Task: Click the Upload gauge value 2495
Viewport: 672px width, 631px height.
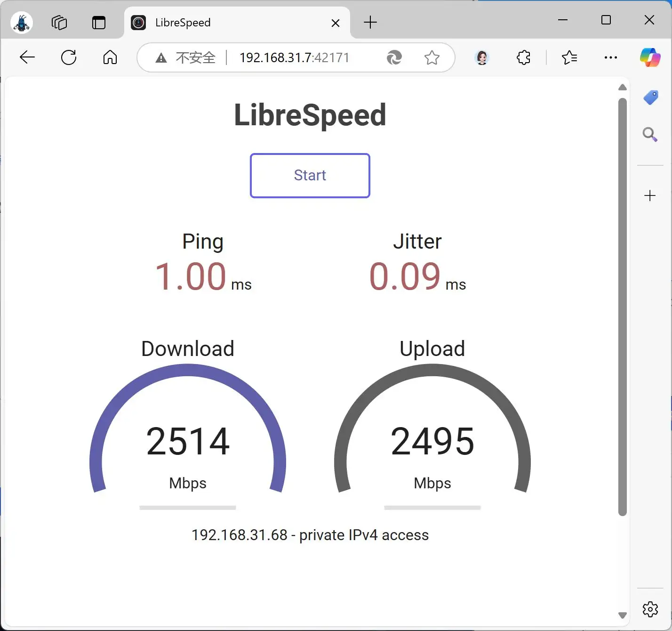Action: pyautogui.click(x=432, y=441)
